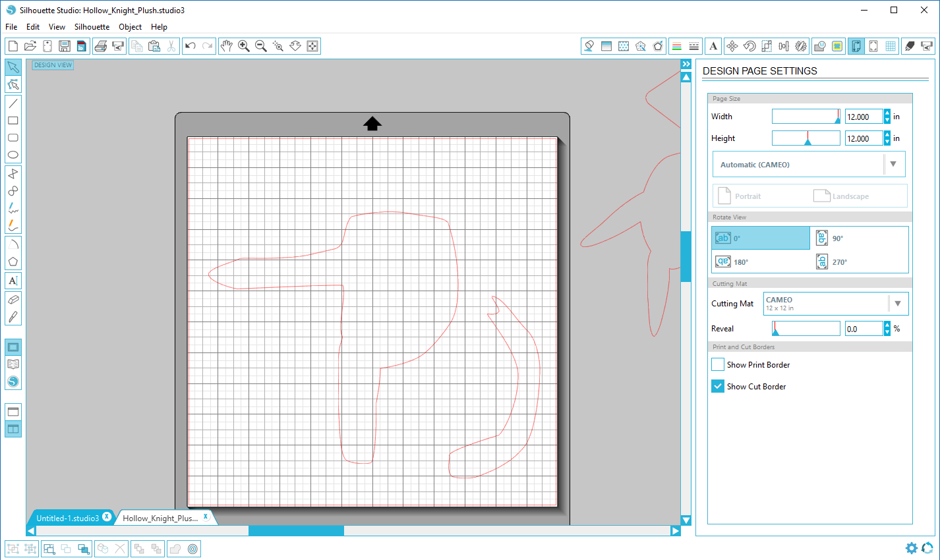
Task: Click the Width slider track
Action: [806, 117]
